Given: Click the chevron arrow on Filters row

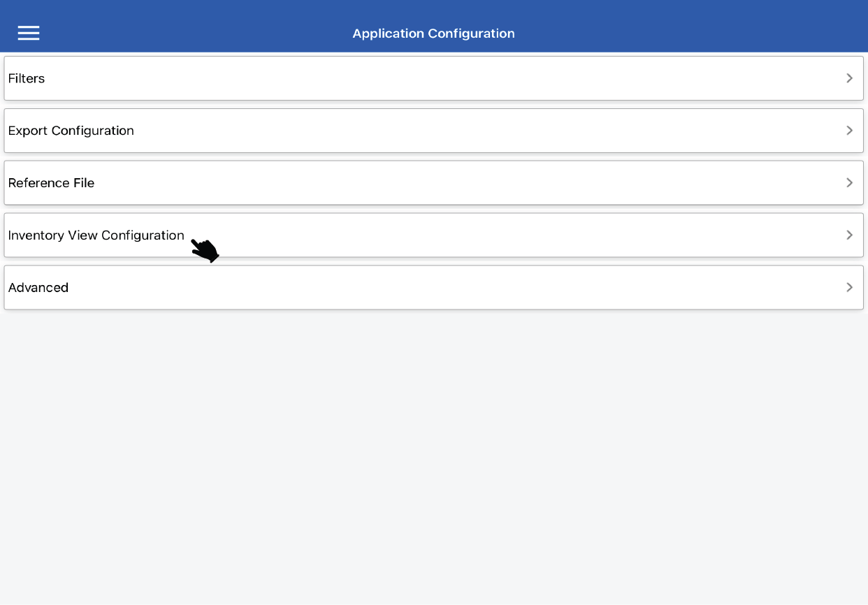Looking at the screenshot, I should click(x=849, y=78).
